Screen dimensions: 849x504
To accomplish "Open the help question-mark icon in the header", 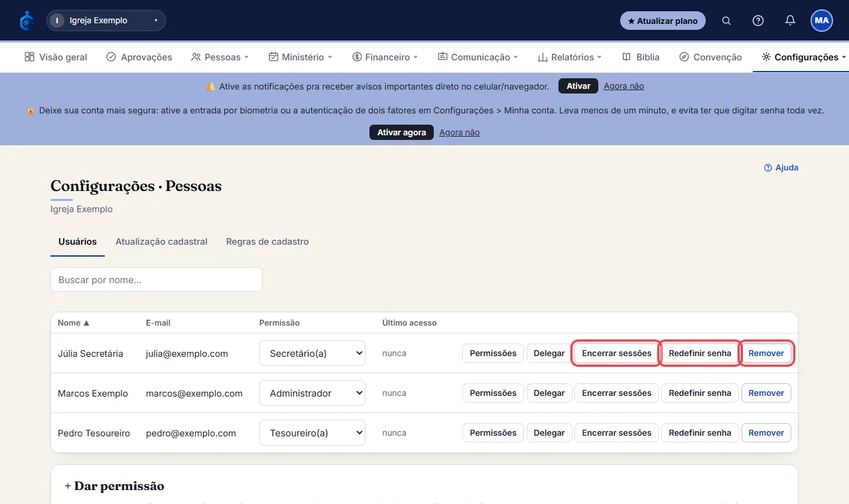I will point(758,21).
